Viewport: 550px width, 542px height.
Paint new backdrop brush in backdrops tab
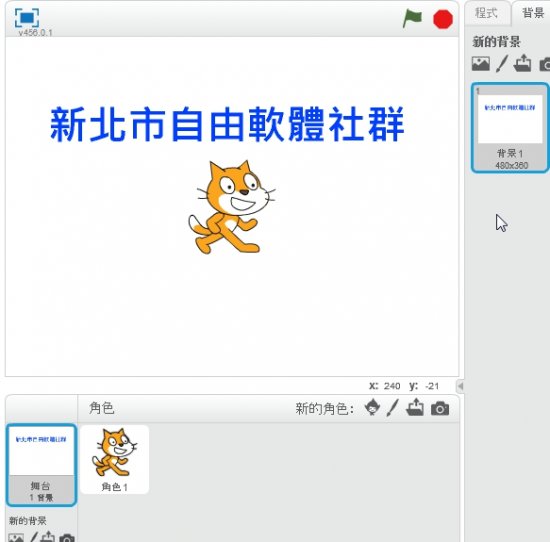(502, 64)
